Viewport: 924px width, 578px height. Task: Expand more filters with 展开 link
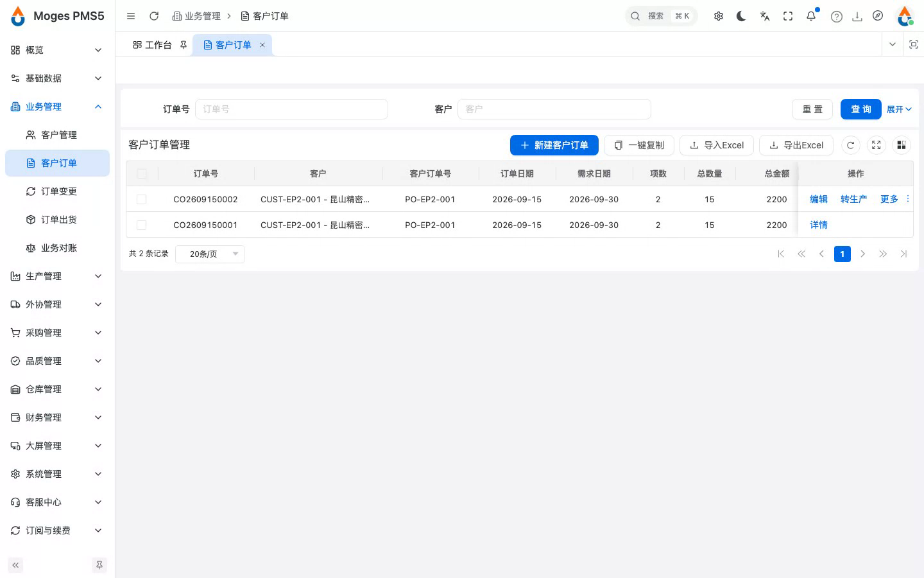point(899,109)
